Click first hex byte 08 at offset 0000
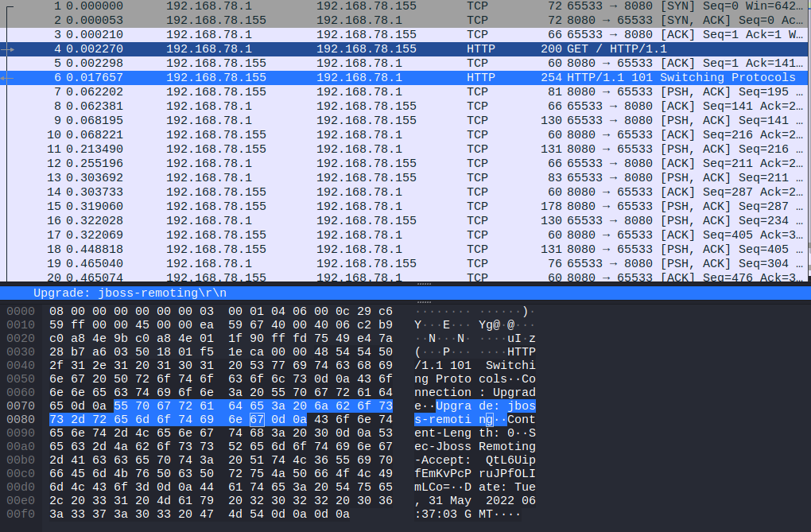This screenshot has width=811, height=532. (x=56, y=311)
